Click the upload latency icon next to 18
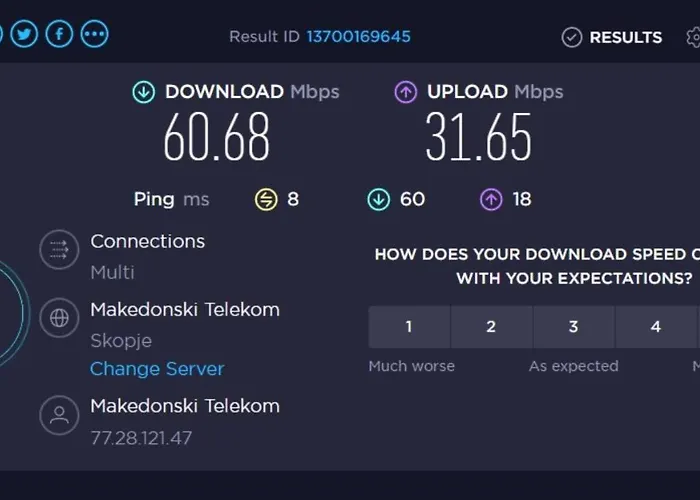The height and width of the screenshot is (500, 700). (x=491, y=199)
